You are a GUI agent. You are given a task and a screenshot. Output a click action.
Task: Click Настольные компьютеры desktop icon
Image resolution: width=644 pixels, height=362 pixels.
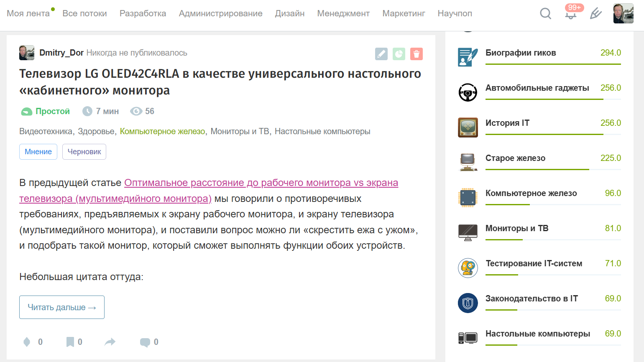(x=468, y=338)
